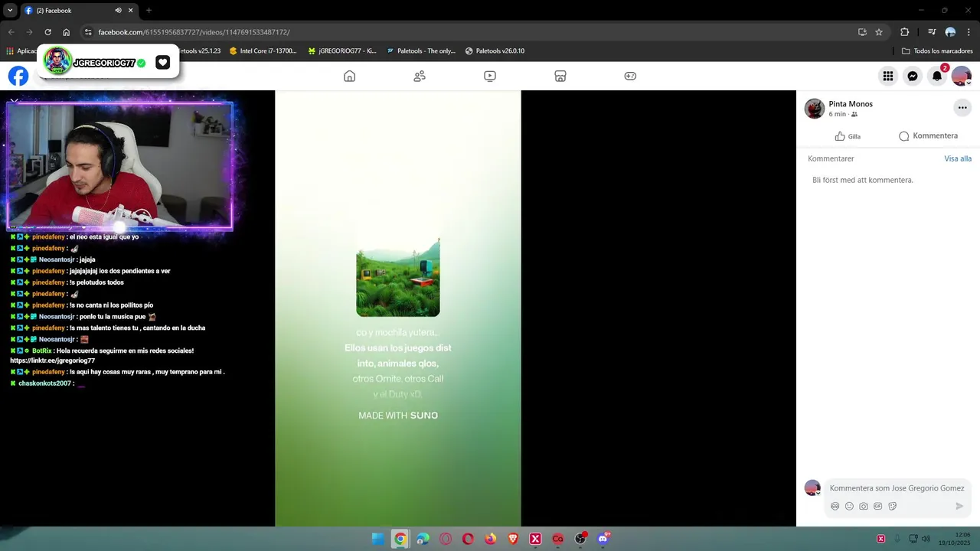Viewport: 980px width, 551px height.
Task: Click the album art thumbnail in video
Action: tap(398, 277)
